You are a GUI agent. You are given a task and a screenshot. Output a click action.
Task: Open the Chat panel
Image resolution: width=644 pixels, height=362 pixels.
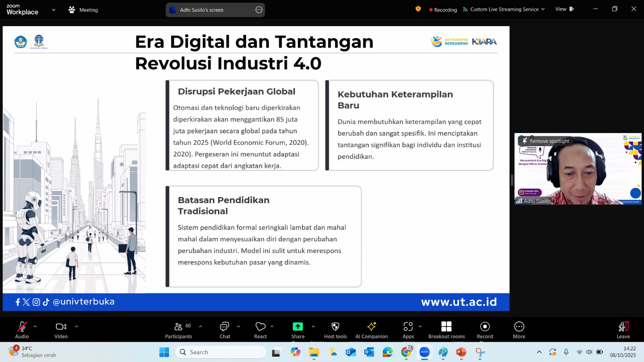225,327
